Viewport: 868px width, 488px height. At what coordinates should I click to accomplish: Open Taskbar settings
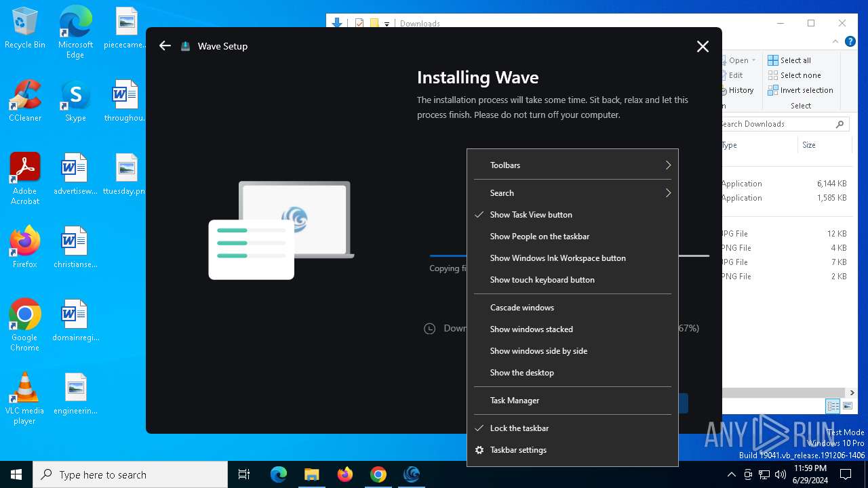(x=572, y=450)
